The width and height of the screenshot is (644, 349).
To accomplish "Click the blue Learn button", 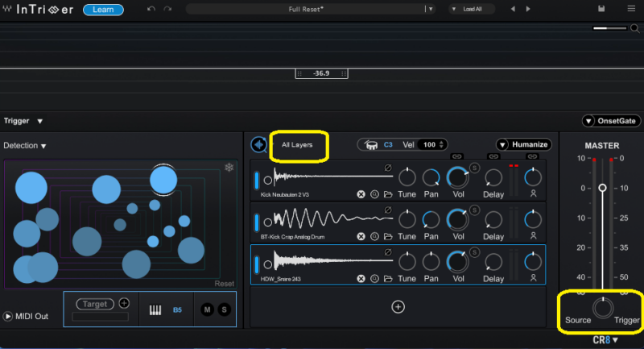I will coord(103,10).
